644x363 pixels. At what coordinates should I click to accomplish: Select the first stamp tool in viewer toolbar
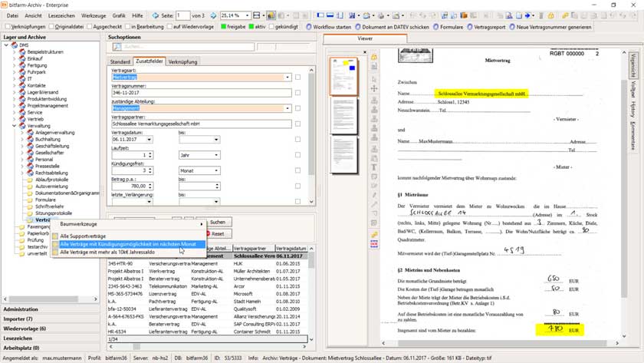coord(374,101)
